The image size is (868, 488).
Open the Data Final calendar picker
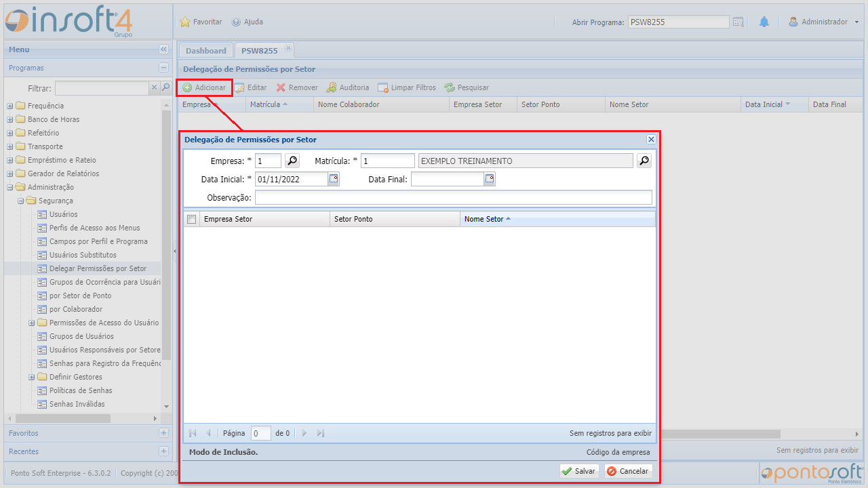coord(490,179)
